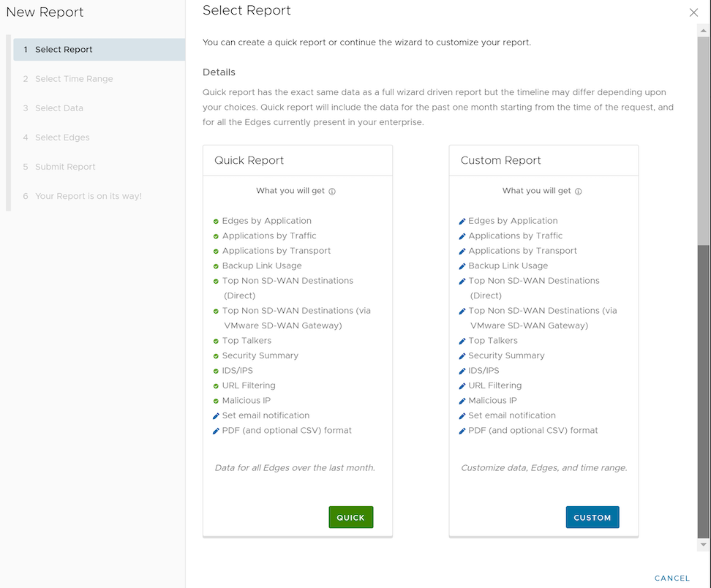This screenshot has width=711, height=588.
Task: Go to step 2 Select Time Range
Action: coord(74,79)
